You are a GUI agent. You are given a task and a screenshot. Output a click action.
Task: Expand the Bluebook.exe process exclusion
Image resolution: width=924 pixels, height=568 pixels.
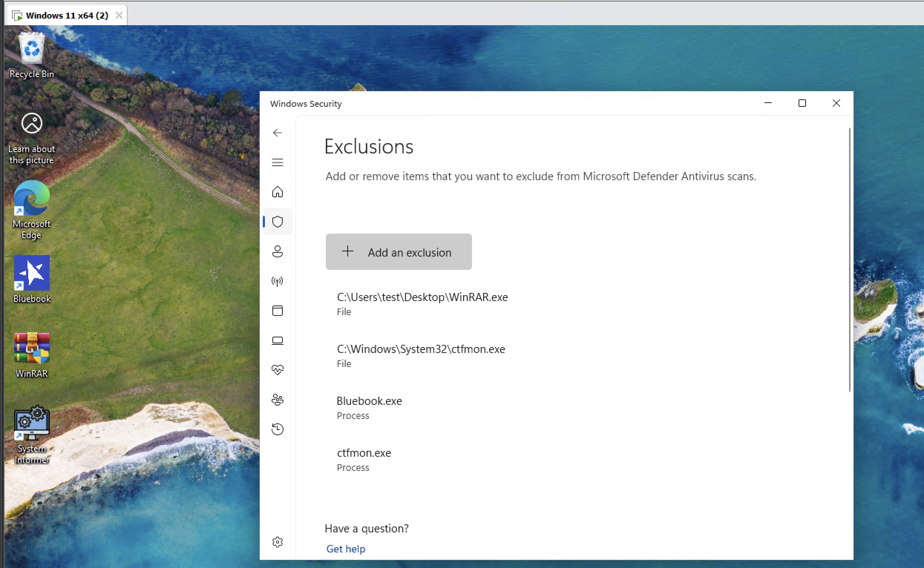[x=369, y=407]
